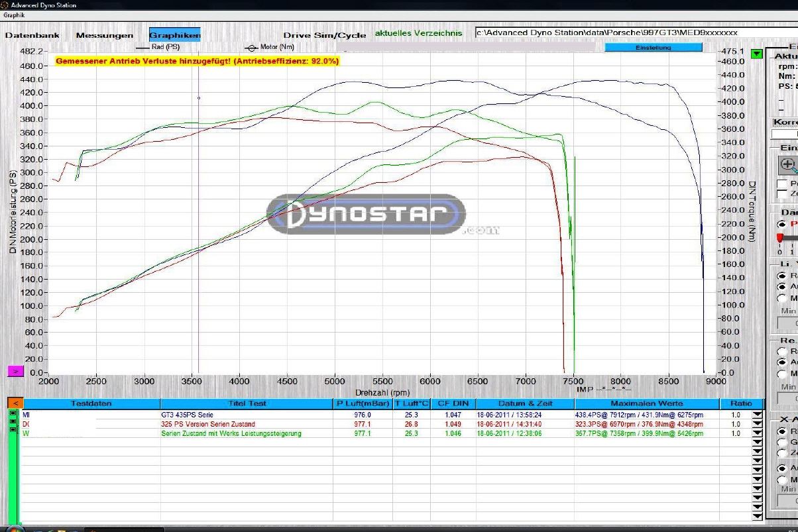The height and width of the screenshot is (532, 798).
Task: Click the yellow Antriebseffizienz 92.0% banner
Action: (x=198, y=60)
